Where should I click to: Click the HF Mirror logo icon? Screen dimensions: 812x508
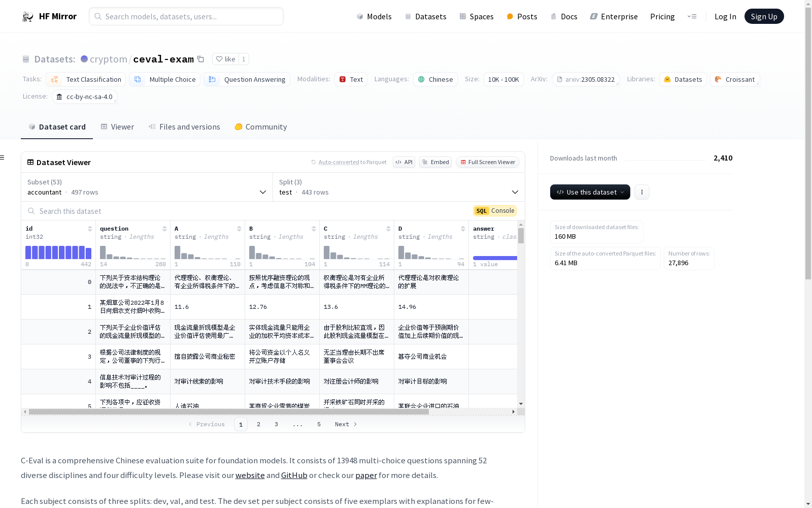(28, 17)
